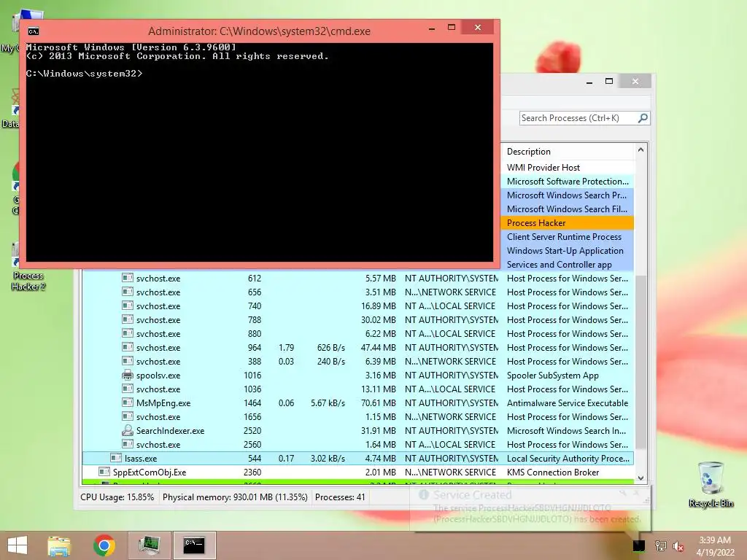Close the cmd.exe window

coord(478,28)
